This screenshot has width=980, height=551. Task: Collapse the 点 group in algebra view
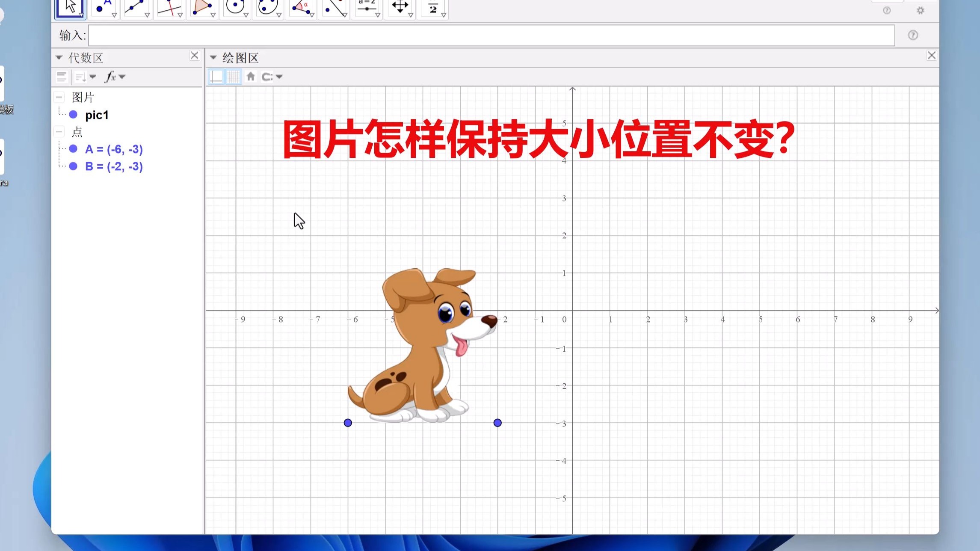click(x=59, y=131)
